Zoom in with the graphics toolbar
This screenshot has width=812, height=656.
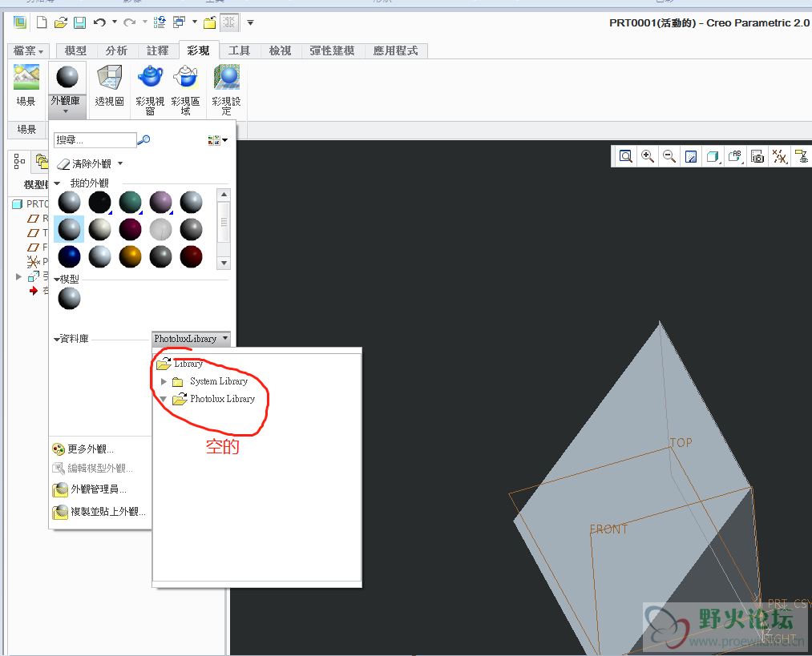pyautogui.click(x=648, y=156)
